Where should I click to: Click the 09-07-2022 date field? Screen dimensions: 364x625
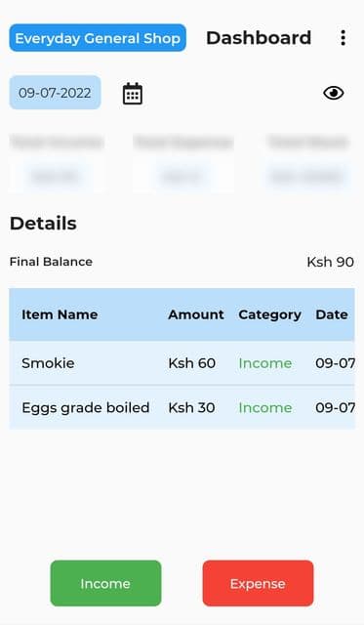[55, 93]
